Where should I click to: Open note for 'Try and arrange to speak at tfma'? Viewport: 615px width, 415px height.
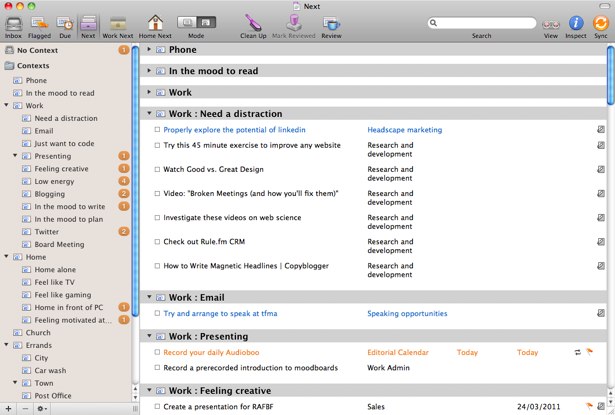600,313
